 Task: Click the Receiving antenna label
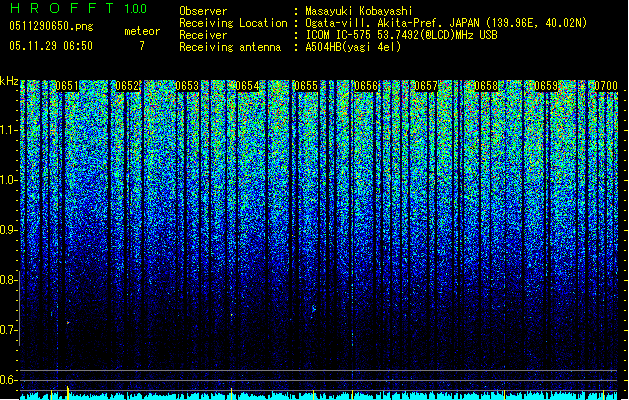[230, 47]
